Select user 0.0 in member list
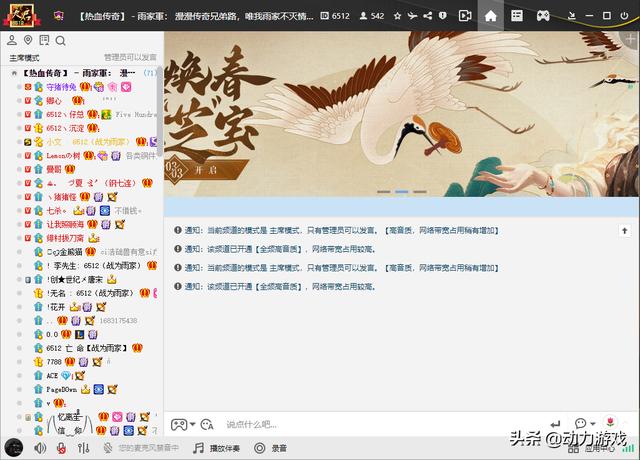This screenshot has height=460, width=640. (52, 334)
